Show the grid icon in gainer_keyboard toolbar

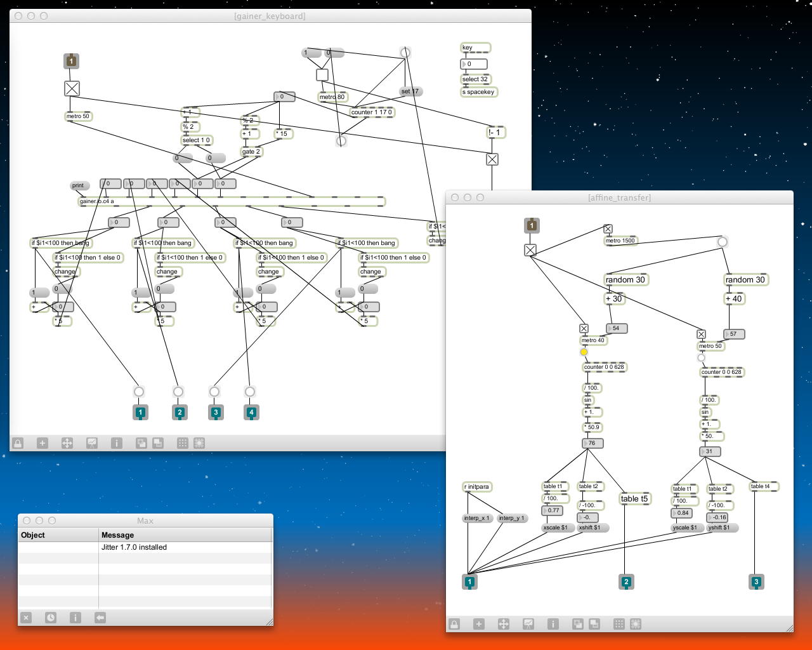(182, 443)
